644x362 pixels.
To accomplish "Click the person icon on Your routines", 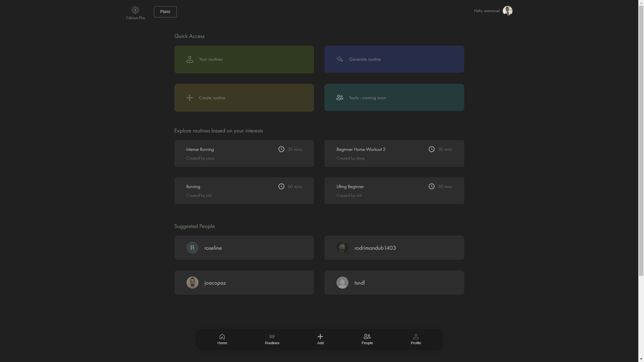I will point(190,59).
